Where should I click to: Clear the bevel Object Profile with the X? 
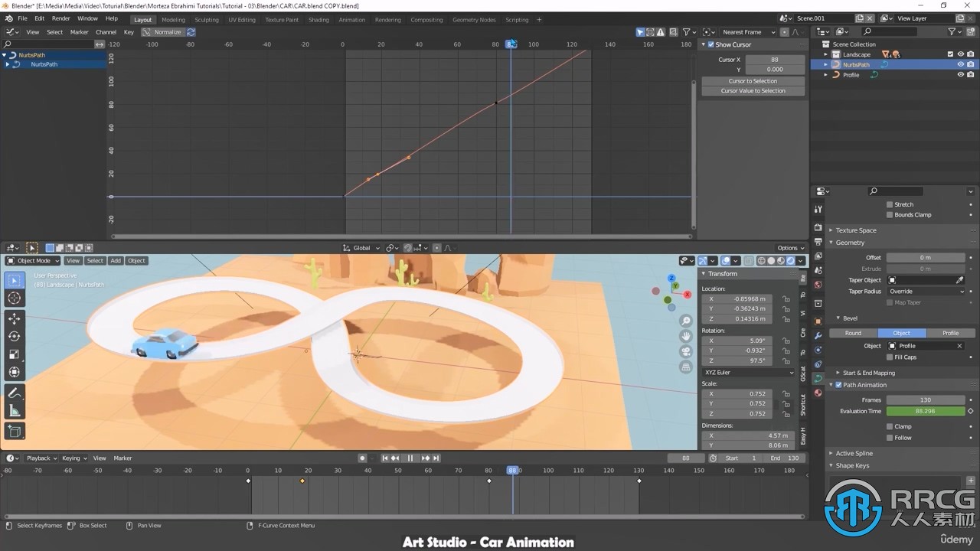tap(959, 346)
